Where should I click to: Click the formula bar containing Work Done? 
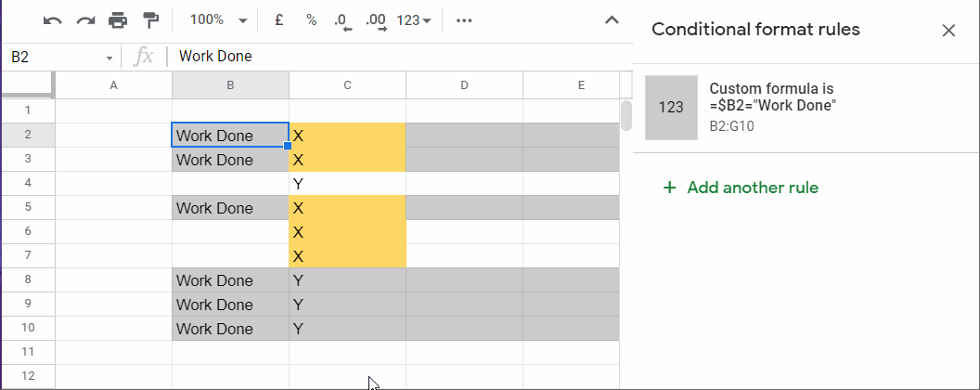[x=390, y=57]
